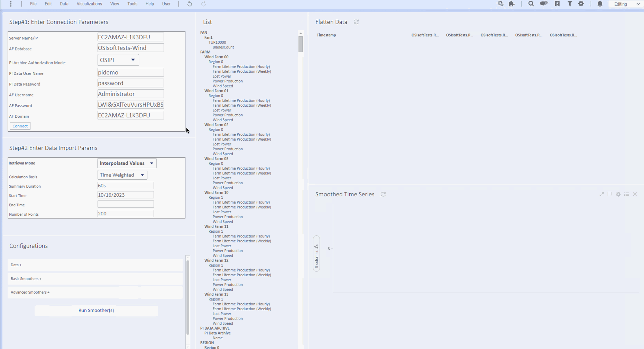Click the magnifier search icon
Screen dimensions: 644x349
click(x=531, y=4)
